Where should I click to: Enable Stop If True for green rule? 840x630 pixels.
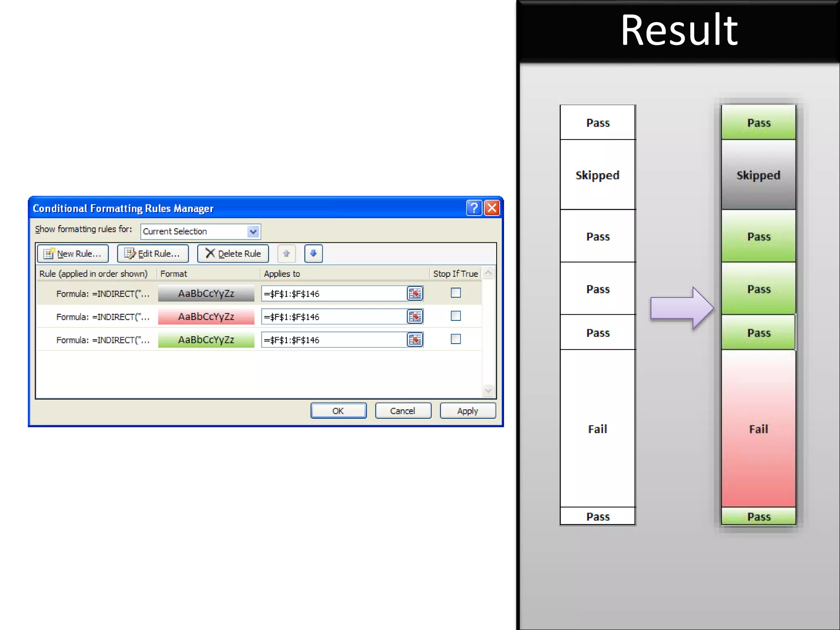coord(456,339)
